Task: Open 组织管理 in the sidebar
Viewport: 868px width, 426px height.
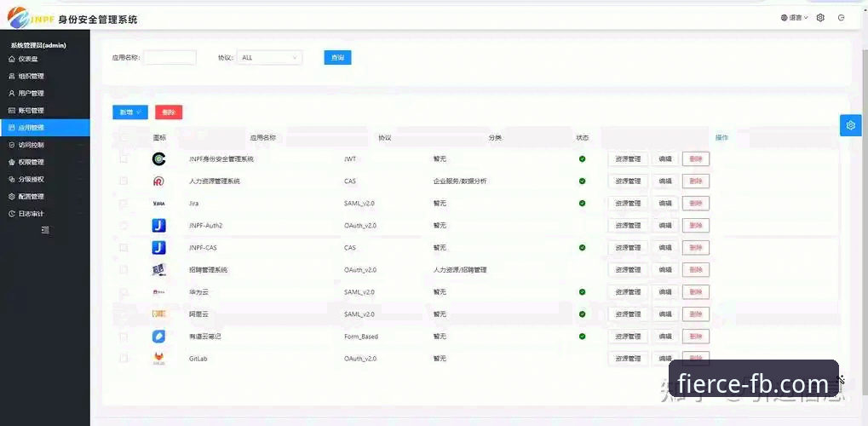Action: click(x=45, y=76)
